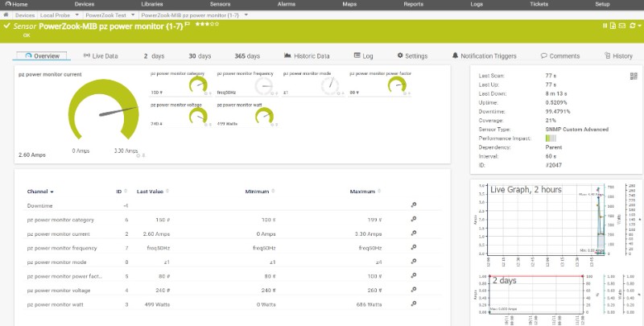
Task: Open the Sensors menu
Action: 220,4
